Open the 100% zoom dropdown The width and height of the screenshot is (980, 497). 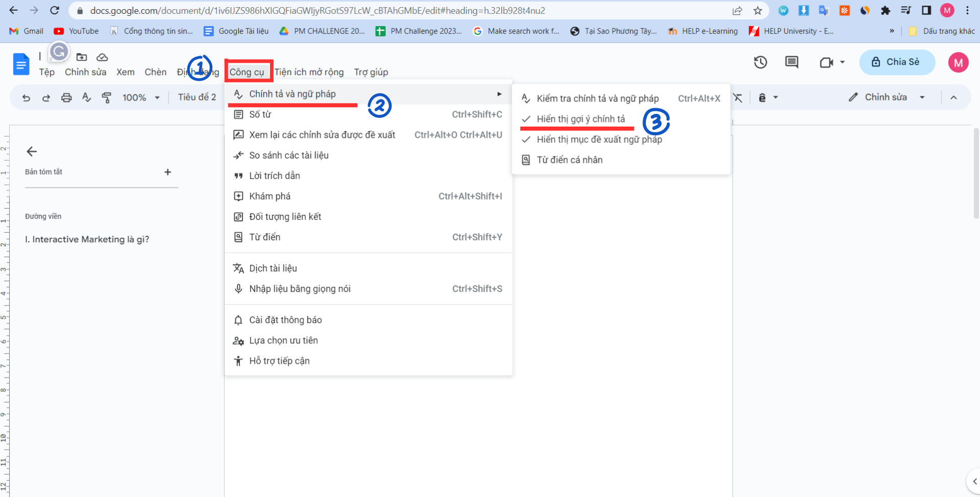[141, 97]
